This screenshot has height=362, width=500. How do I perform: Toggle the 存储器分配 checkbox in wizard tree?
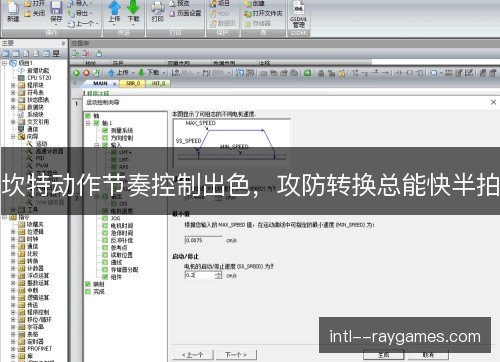coord(105,270)
